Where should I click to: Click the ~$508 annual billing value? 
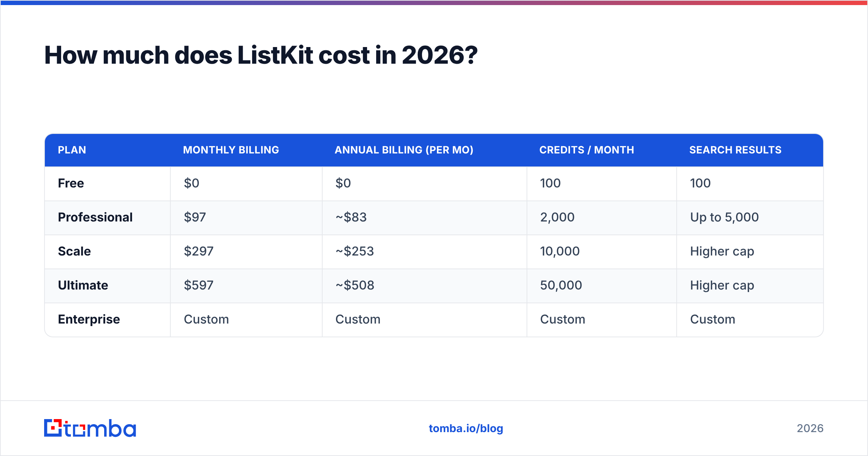pyautogui.click(x=354, y=285)
